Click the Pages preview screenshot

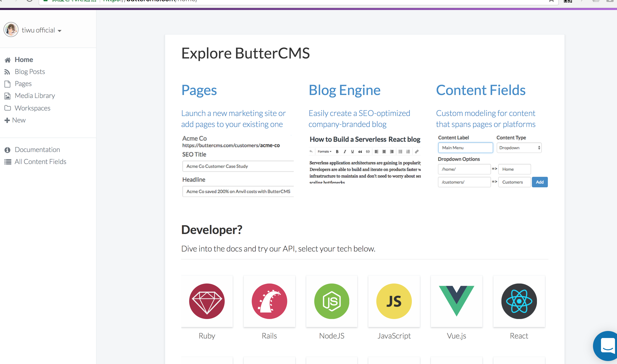[238, 166]
